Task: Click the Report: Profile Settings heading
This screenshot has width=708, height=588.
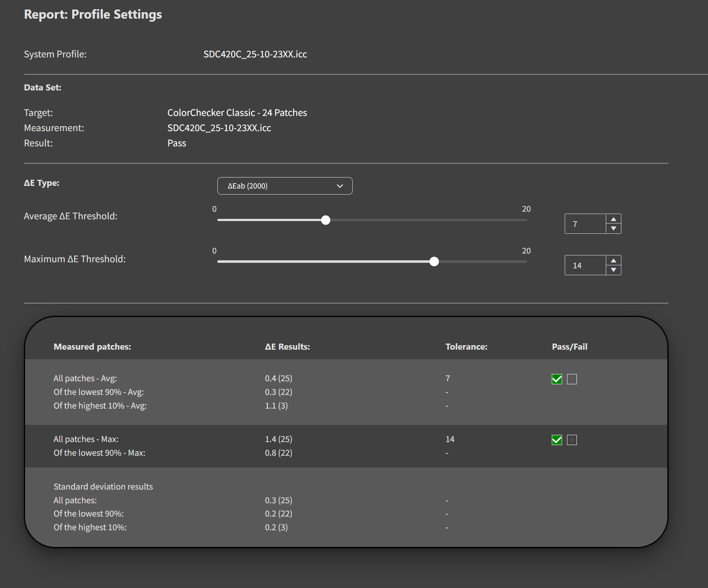Action: point(93,14)
